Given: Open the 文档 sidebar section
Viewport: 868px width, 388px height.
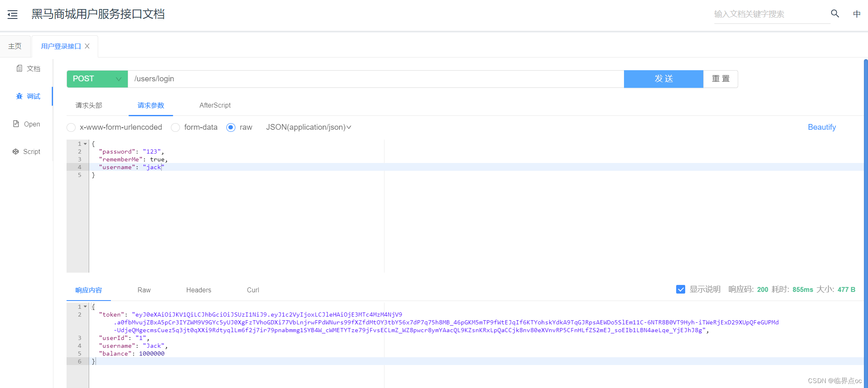Looking at the screenshot, I should point(28,69).
